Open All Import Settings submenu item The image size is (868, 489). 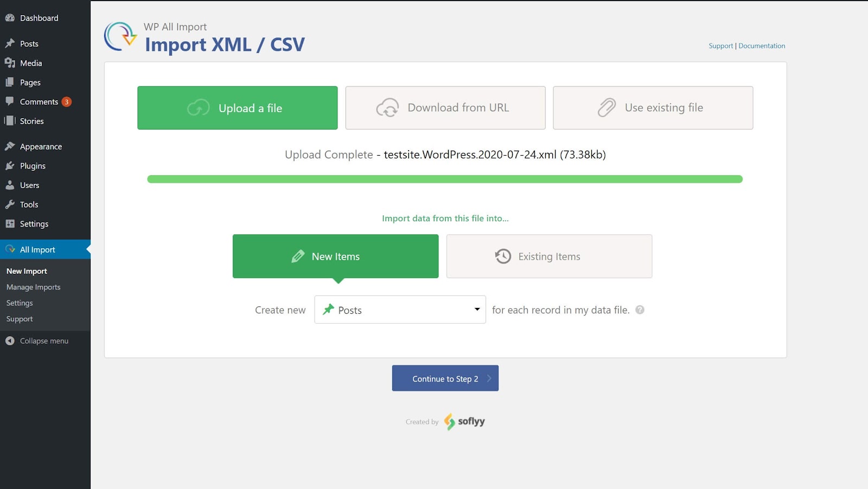click(x=20, y=303)
